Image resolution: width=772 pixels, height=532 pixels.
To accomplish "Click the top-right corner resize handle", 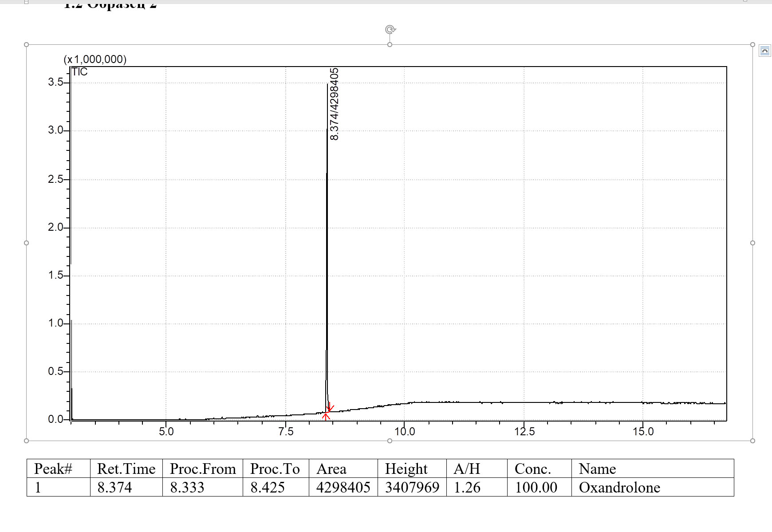I will 752,45.
